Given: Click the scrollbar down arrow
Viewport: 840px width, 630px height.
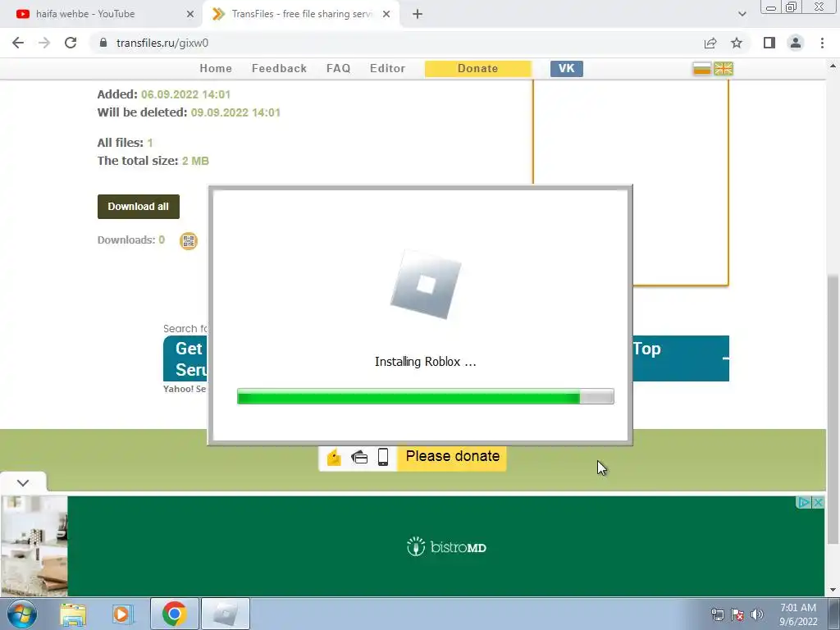Looking at the screenshot, I should point(833,590).
